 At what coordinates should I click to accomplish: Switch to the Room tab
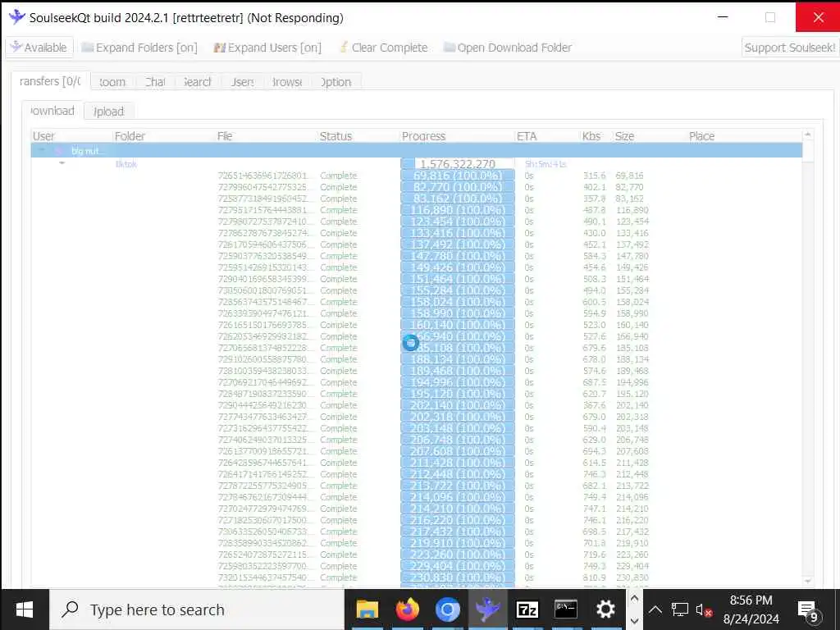click(112, 82)
